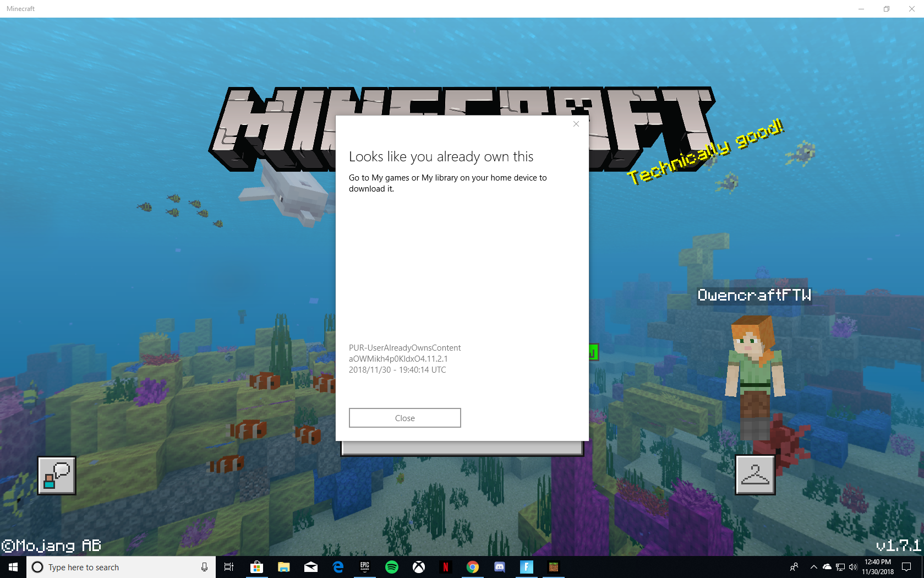Open Netflix from the taskbar
924x578 pixels.
445,567
